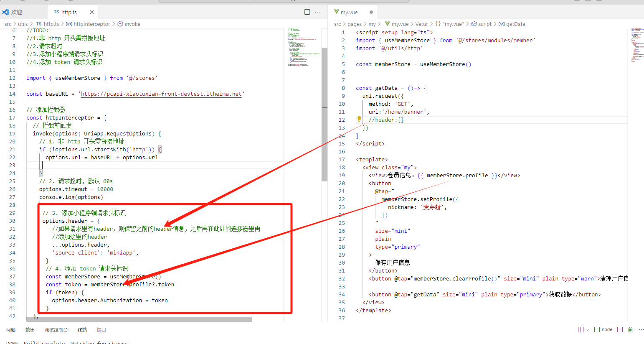
Task: Click 'uni.request' in my.vue
Action: [x=380, y=96]
